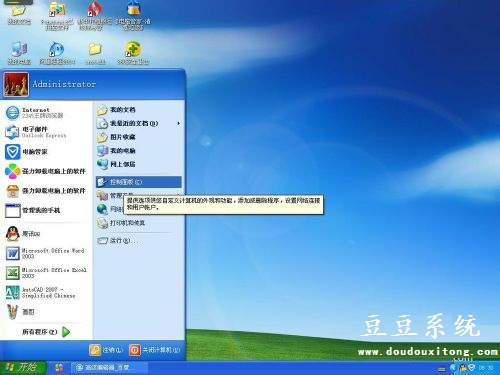Open top-left desktop folder icon
The width and height of the screenshot is (500, 375).
[x=19, y=13]
